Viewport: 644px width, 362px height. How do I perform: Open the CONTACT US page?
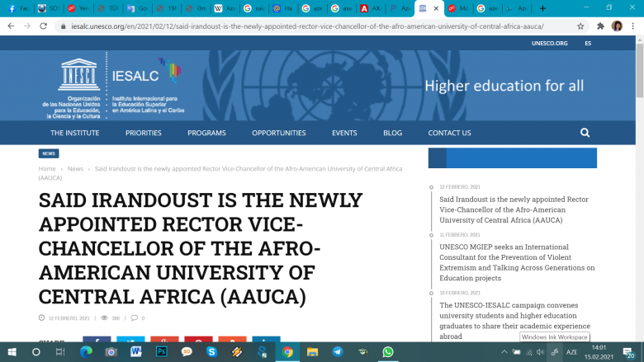click(x=449, y=133)
